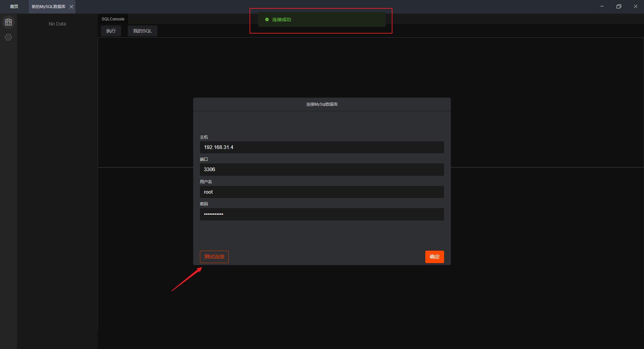
Task: Select the 新的MySQL数据库 tab
Action: coord(48,7)
